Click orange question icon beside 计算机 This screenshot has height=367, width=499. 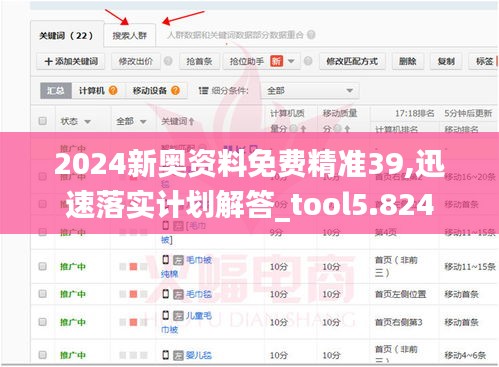pyautogui.click(x=113, y=90)
